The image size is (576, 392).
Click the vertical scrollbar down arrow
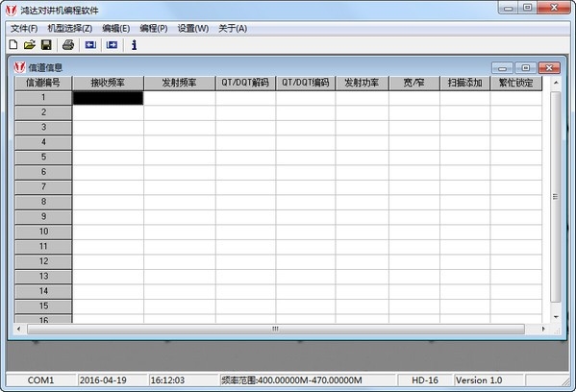[556, 317]
